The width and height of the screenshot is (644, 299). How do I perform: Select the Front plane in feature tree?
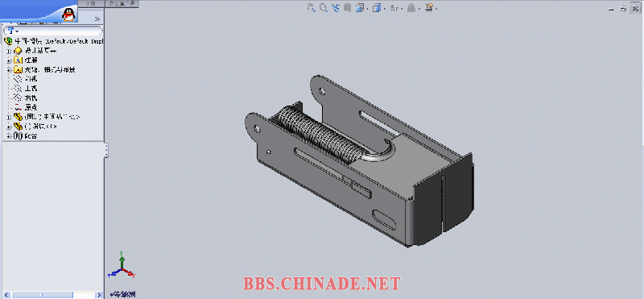tap(25, 79)
